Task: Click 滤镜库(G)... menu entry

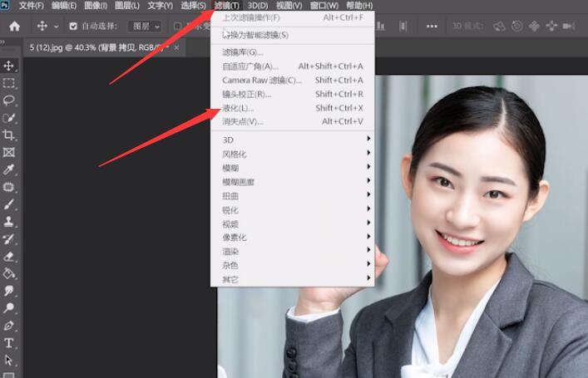Action: 242,52
